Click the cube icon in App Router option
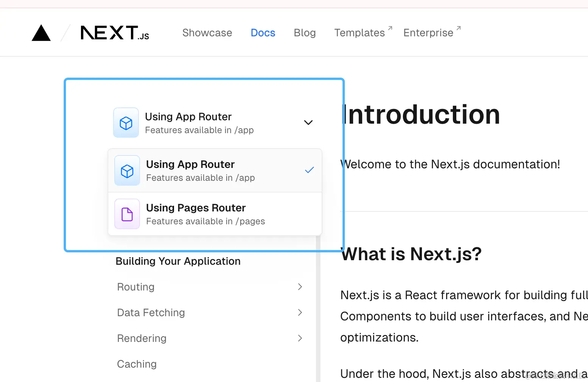The width and height of the screenshot is (588, 382). click(127, 171)
